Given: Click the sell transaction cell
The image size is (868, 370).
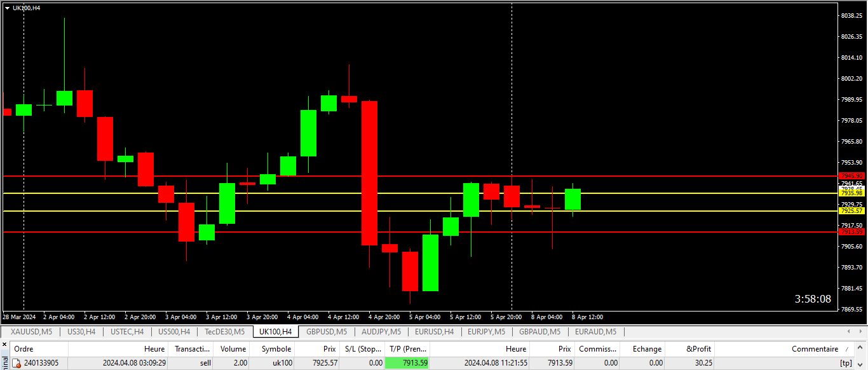Looking at the screenshot, I should click(205, 363).
